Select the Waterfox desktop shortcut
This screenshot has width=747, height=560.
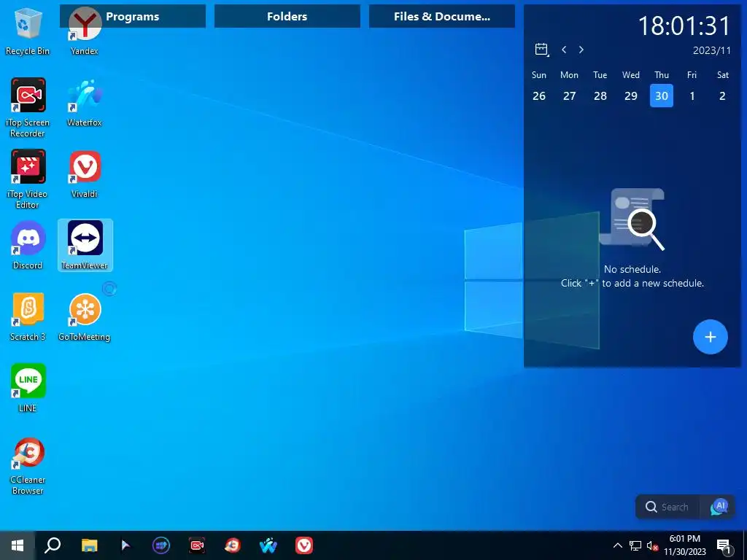click(x=85, y=104)
